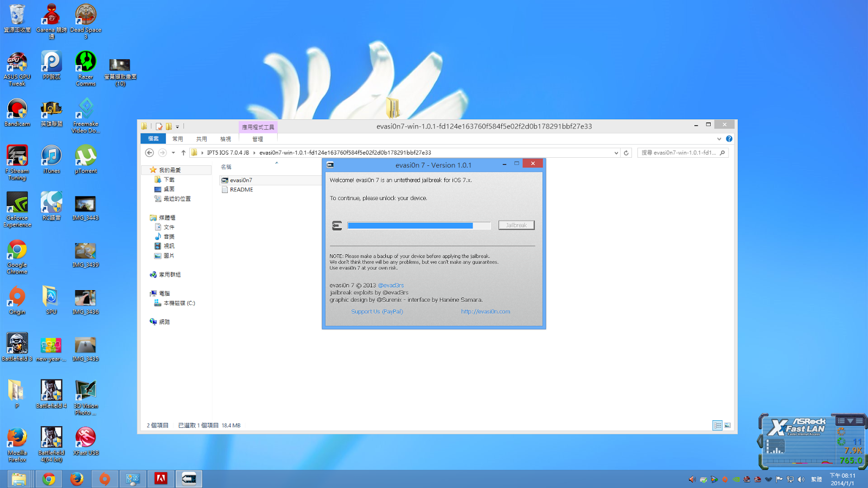The width and height of the screenshot is (868, 488).
Task: Open the Support Us (PayPal) link
Action: click(x=377, y=311)
